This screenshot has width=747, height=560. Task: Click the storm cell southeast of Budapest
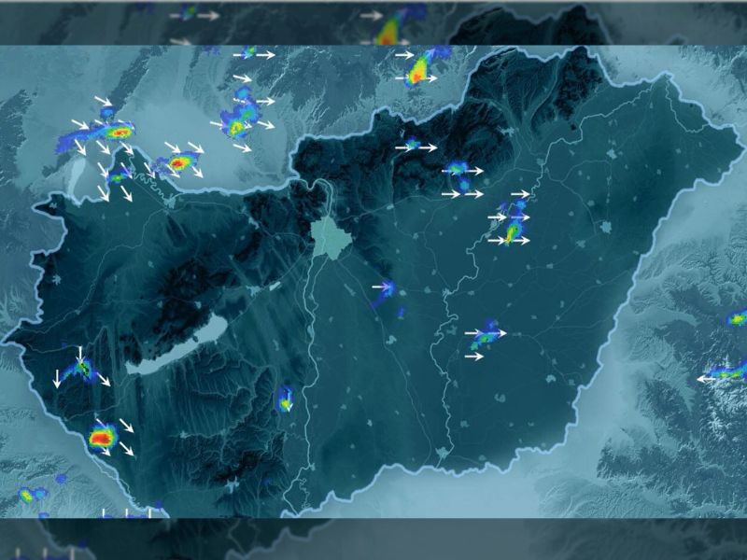tap(385, 290)
